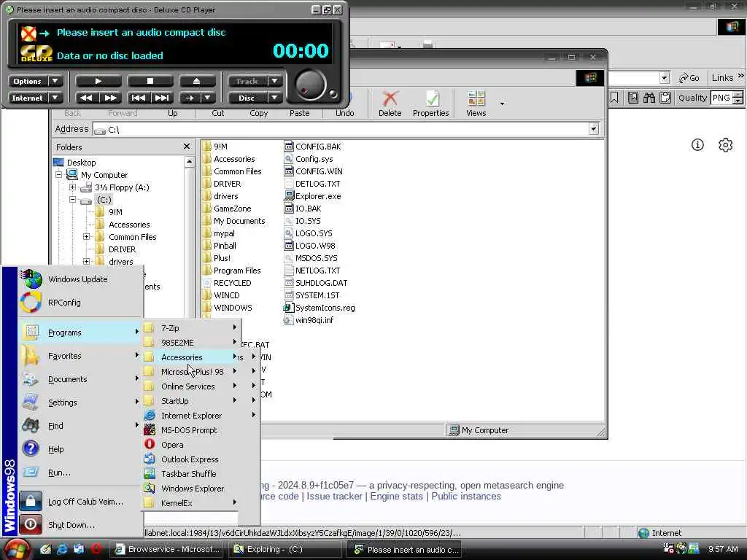Click the info circle icon
The image size is (747, 560).
tap(697, 145)
